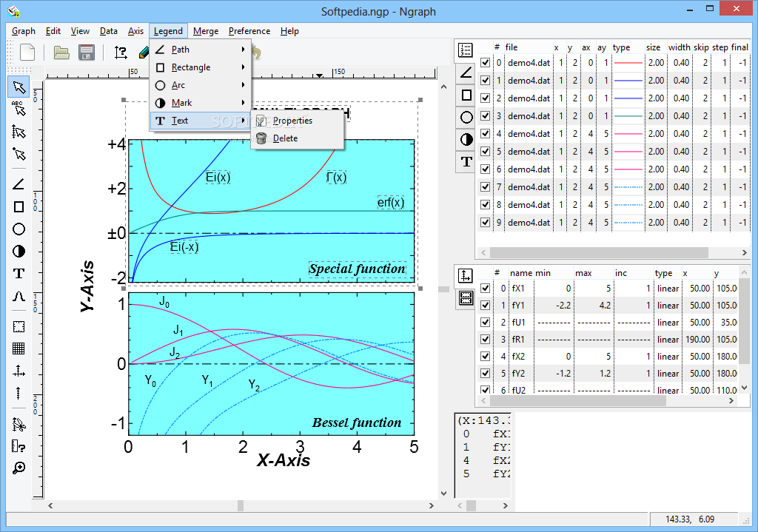Click the canvas horizontal scrollbar right arrow

432,505
